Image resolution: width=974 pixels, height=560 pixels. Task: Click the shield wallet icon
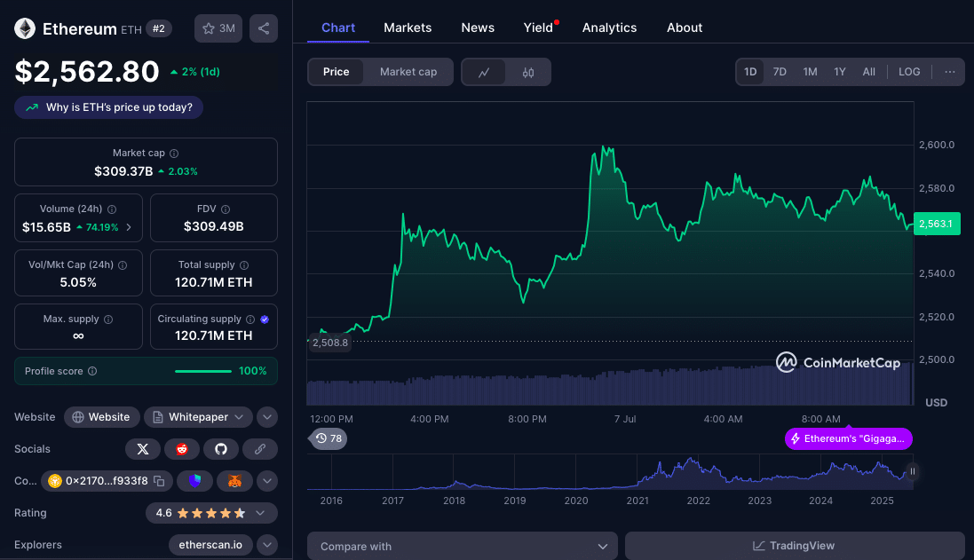click(x=195, y=481)
